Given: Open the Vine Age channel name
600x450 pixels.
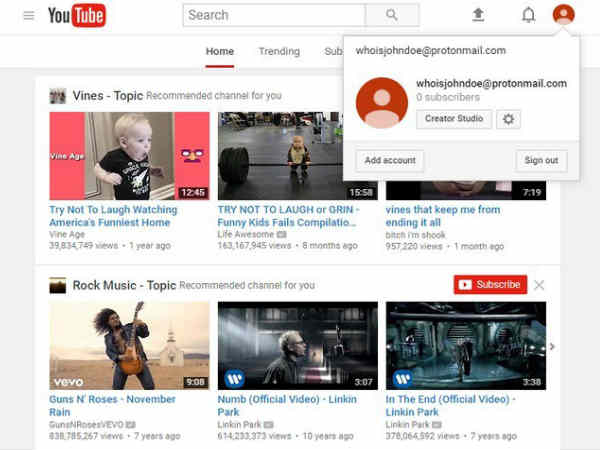Looking at the screenshot, I should [67, 234].
